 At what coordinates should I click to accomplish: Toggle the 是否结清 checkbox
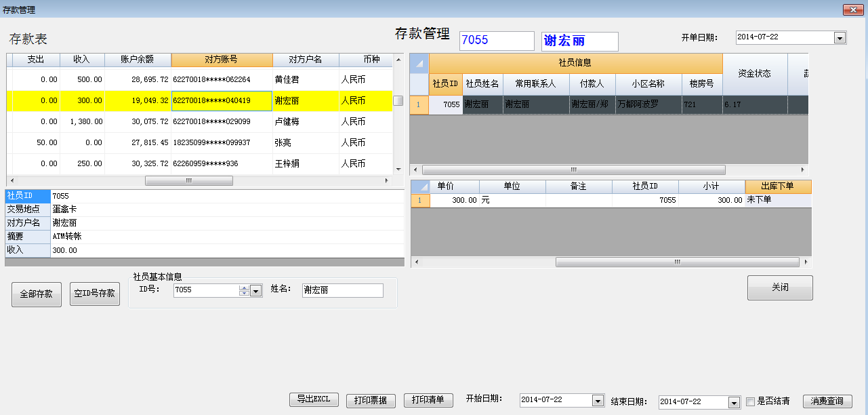[x=750, y=401]
